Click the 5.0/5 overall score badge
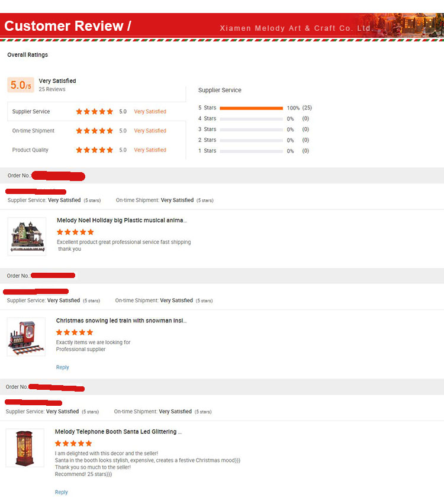Image resolution: width=444 pixels, height=504 pixels. click(21, 85)
